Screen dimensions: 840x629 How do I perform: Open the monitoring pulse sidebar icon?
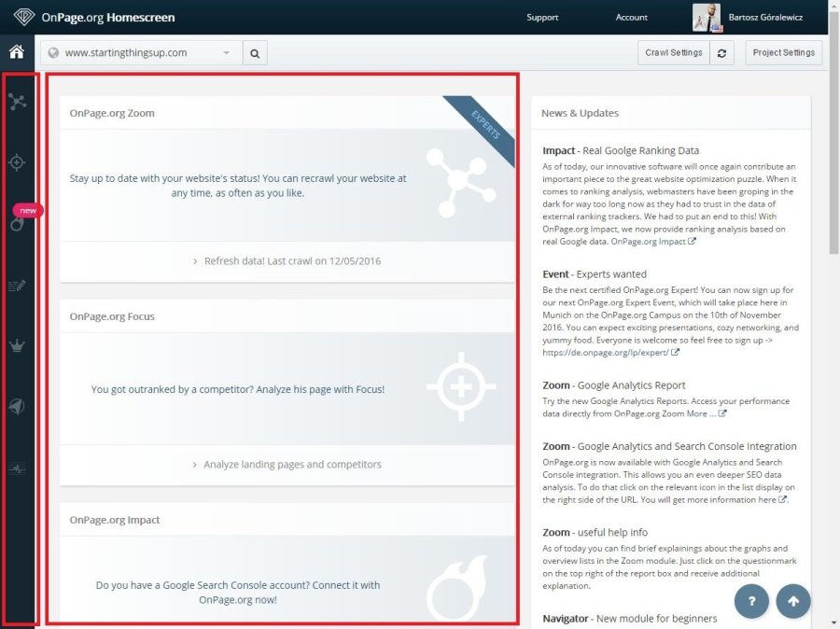click(17, 468)
